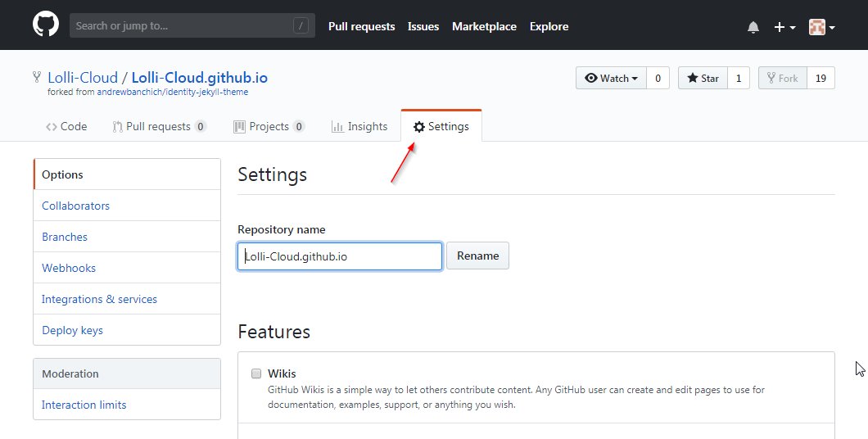Viewport: 868px width, 439px height.
Task: Click the Settings gear tab
Action: click(441, 126)
